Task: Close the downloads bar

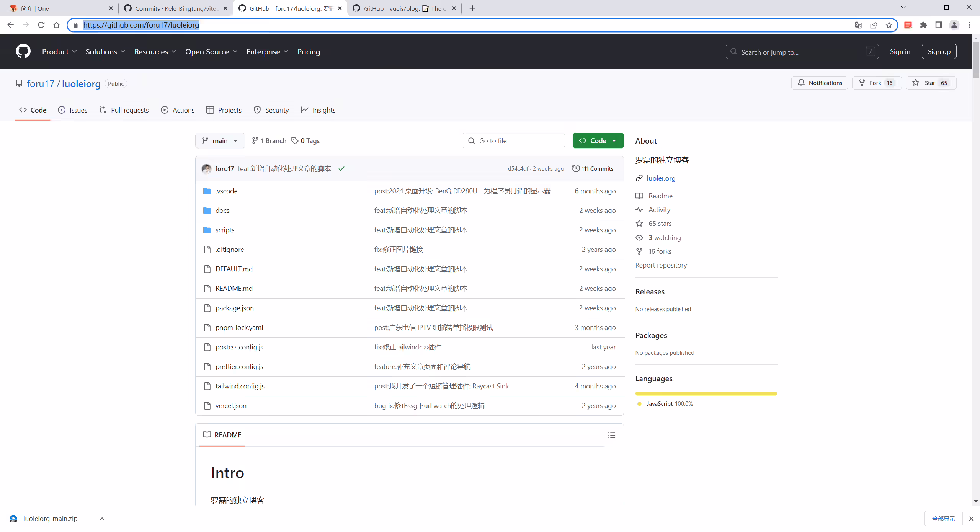Action: 971,519
